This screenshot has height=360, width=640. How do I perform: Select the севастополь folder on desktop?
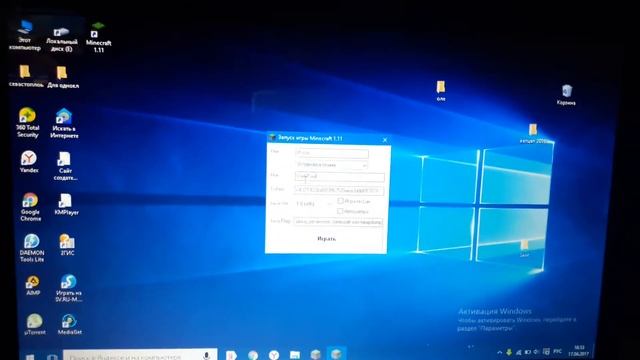tap(25, 76)
